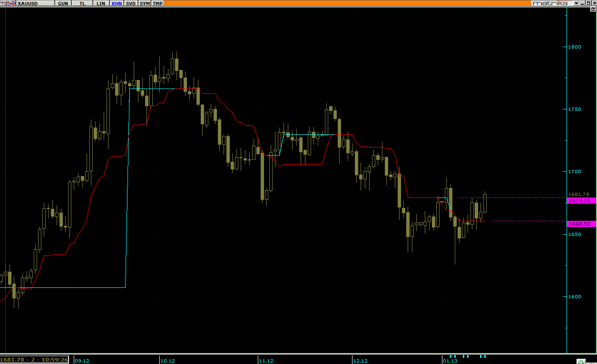Select the GUN period tab
Screen dimensions: 597x364
click(x=63, y=3)
